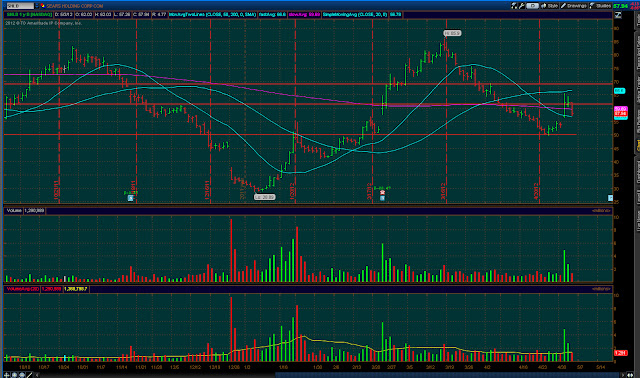
Task: Open the symbol dropdown arrow
Action: [37, 6]
